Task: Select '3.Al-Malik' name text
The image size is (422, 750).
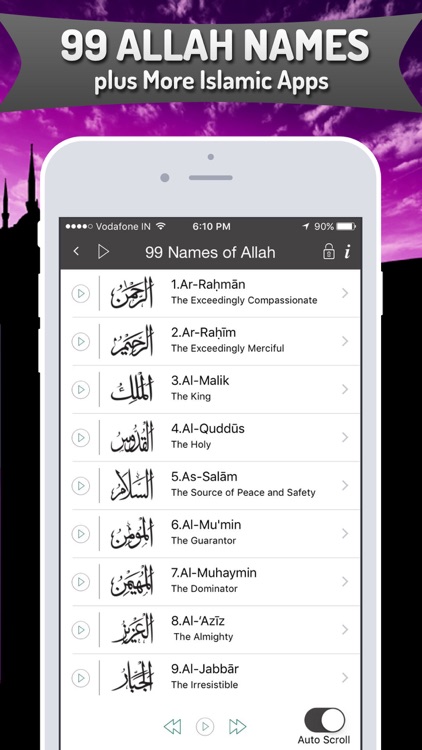Action: (x=200, y=381)
